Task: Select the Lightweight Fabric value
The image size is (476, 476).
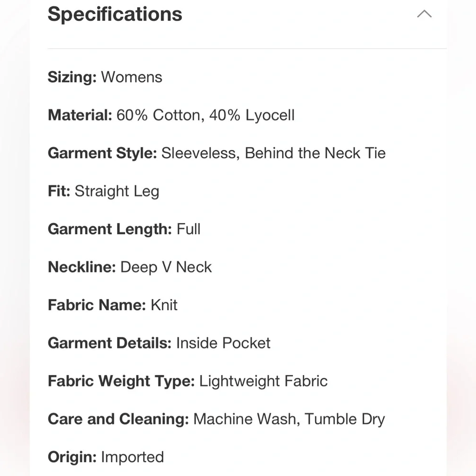Action: point(264,381)
